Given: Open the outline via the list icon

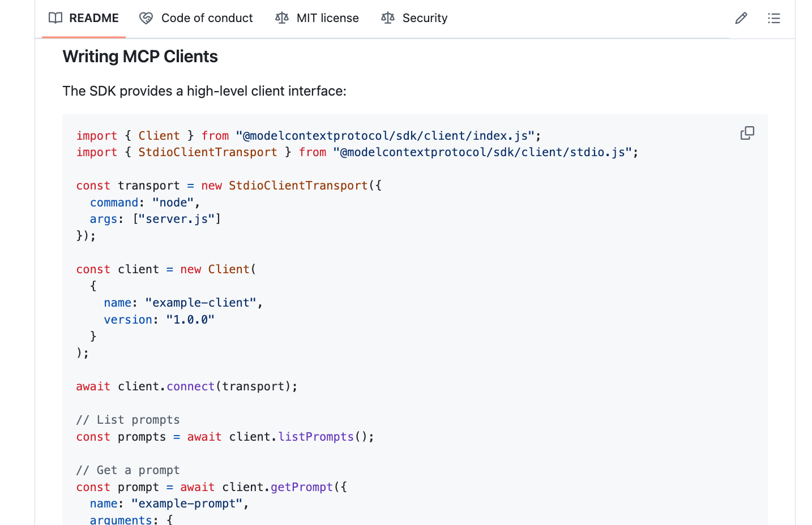Looking at the screenshot, I should (773, 18).
